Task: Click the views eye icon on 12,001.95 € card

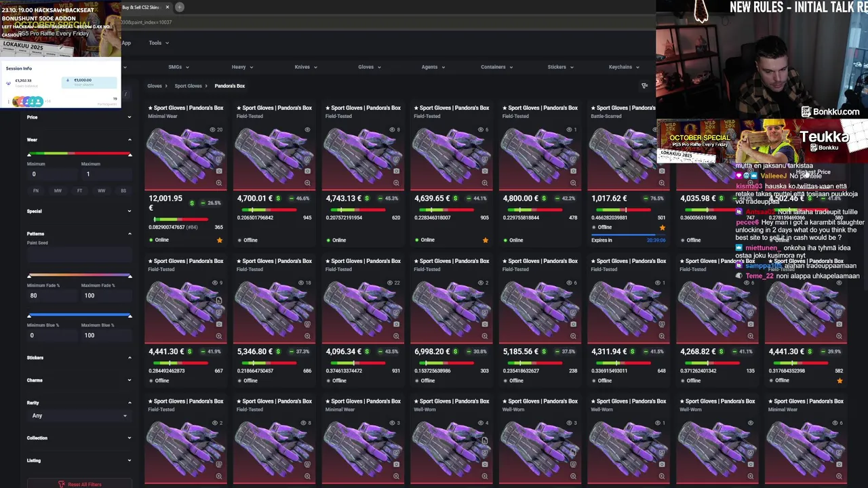Action: pyautogui.click(x=212, y=129)
